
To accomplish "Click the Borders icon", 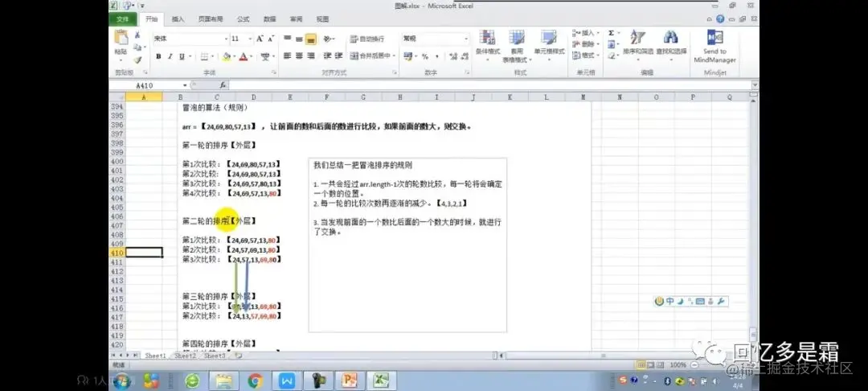I will [x=204, y=56].
